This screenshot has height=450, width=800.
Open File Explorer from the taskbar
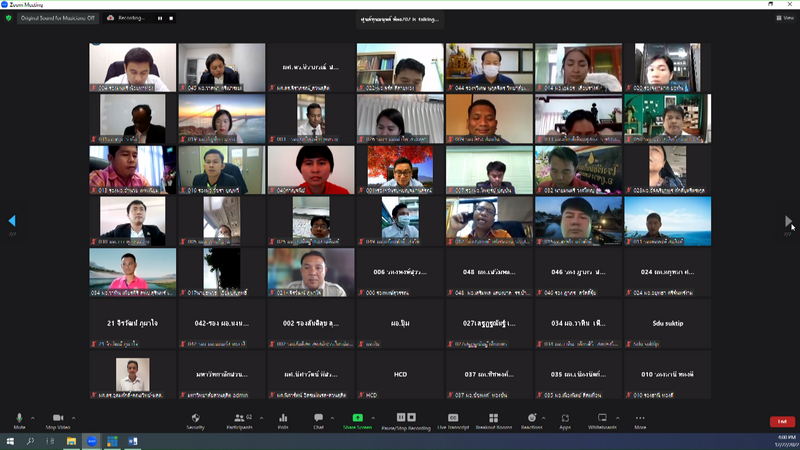[x=71, y=441]
